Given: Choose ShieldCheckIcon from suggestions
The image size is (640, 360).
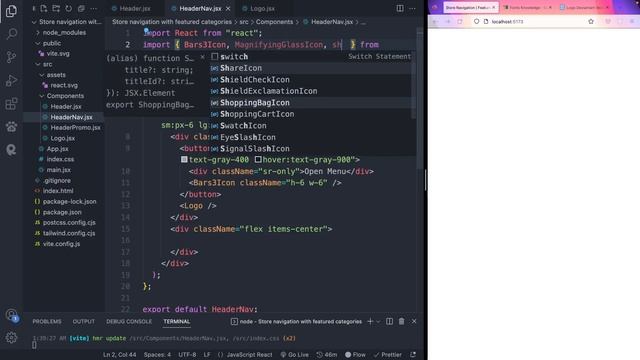Looking at the screenshot, I should click(x=311, y=80).
